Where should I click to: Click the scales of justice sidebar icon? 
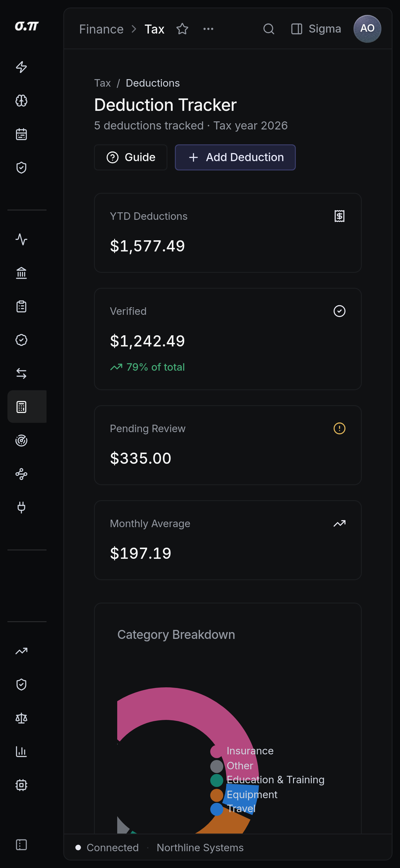[21, 718]
